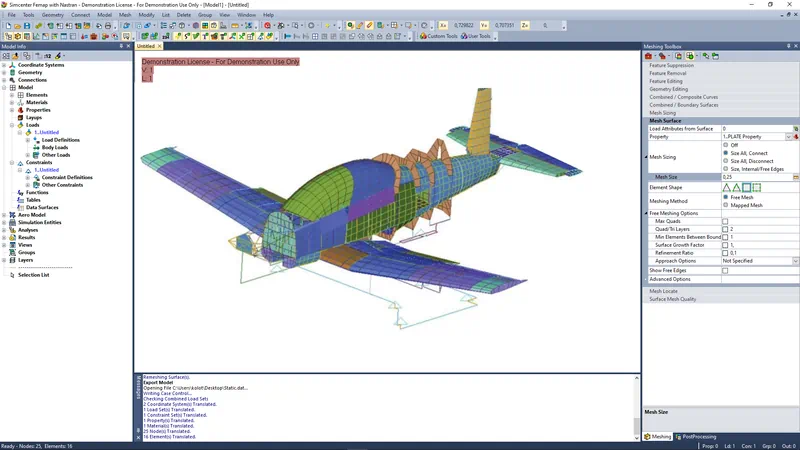The image size is (800, 450).
Task: Click the Save model floppy icon
Action: click(x=27, y=26)
